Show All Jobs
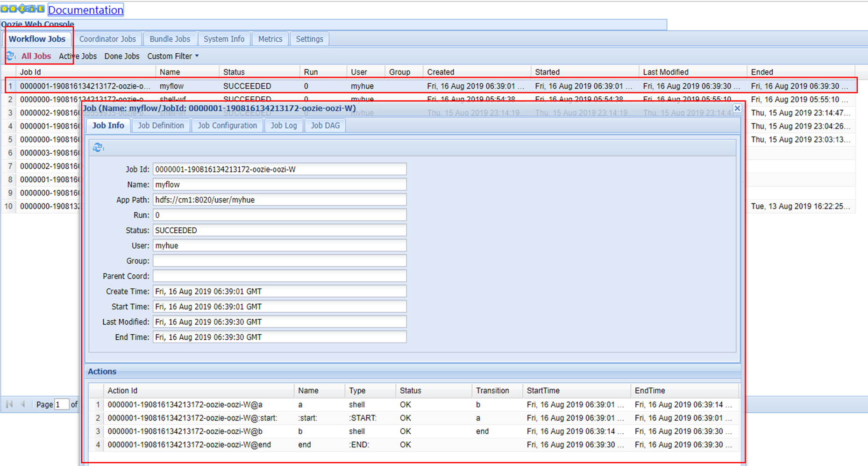 pos(36,56)
